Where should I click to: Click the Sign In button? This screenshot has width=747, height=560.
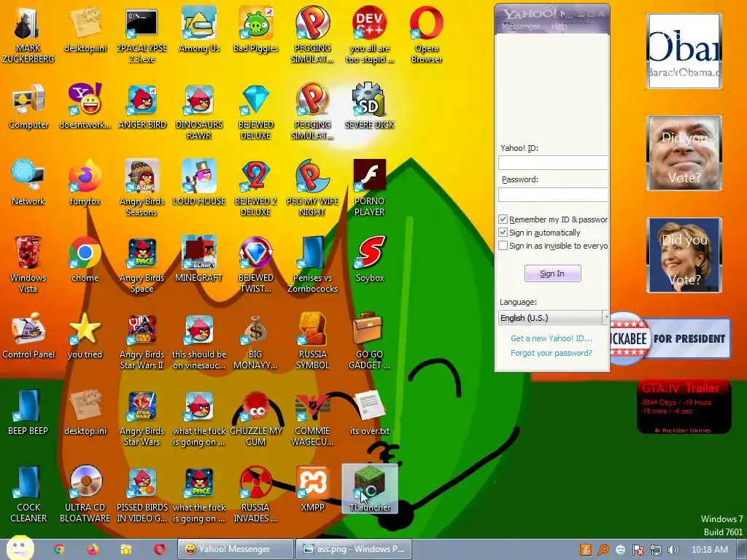[x=553, y=273]
